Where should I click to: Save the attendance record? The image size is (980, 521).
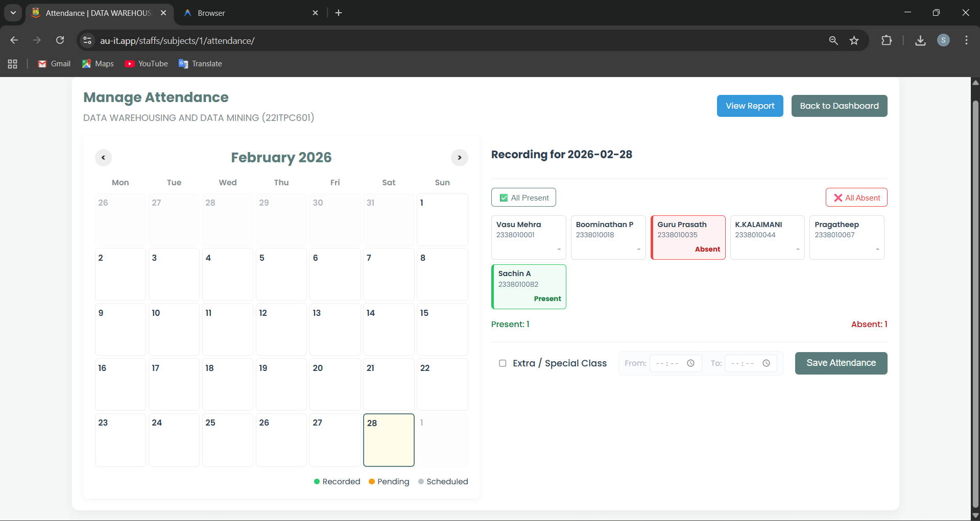tap(841, 363)
